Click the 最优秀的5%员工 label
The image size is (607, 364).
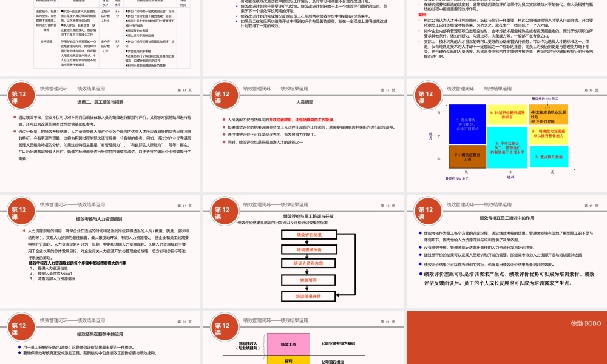(x=544, y=98)
